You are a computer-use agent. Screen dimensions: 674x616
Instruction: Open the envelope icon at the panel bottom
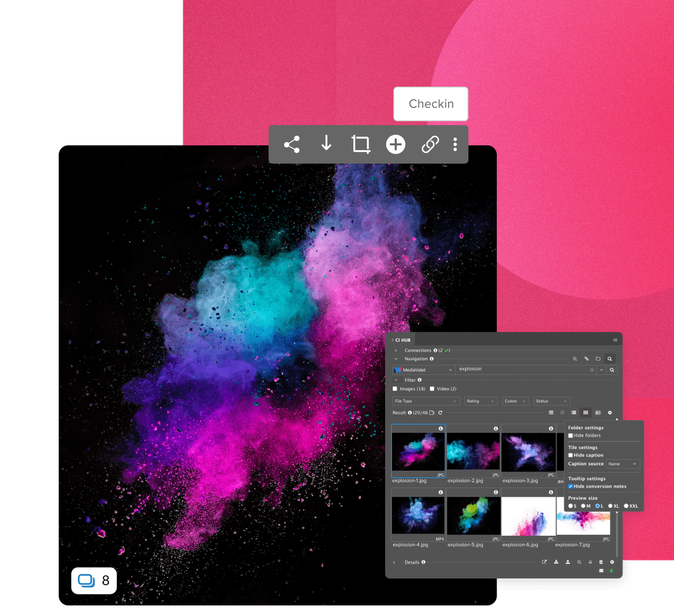click(600, 571)
